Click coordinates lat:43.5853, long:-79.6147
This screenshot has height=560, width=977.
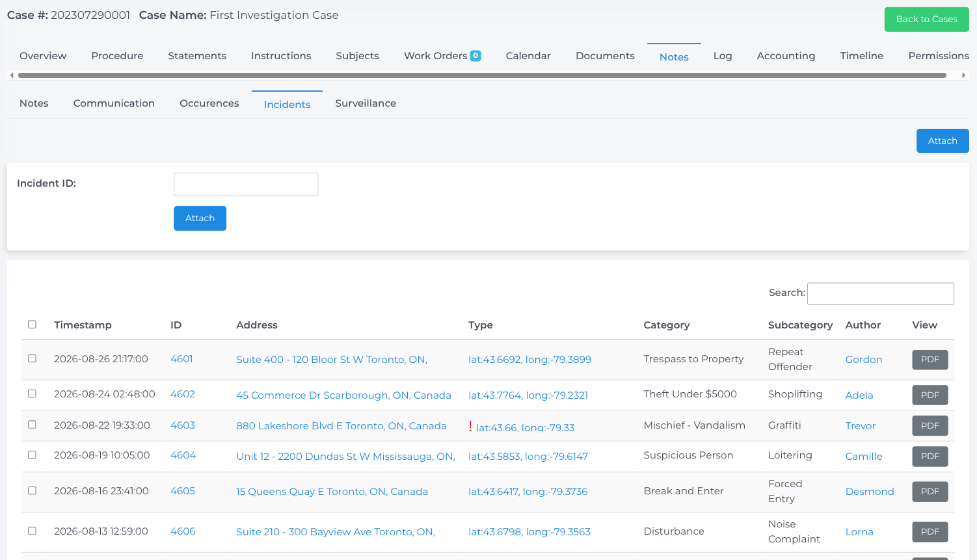528,457
